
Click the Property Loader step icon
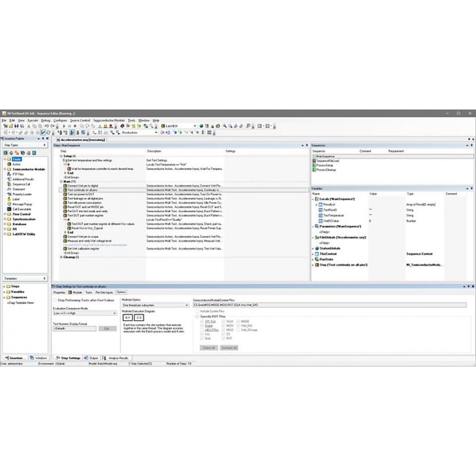[9, 194]
